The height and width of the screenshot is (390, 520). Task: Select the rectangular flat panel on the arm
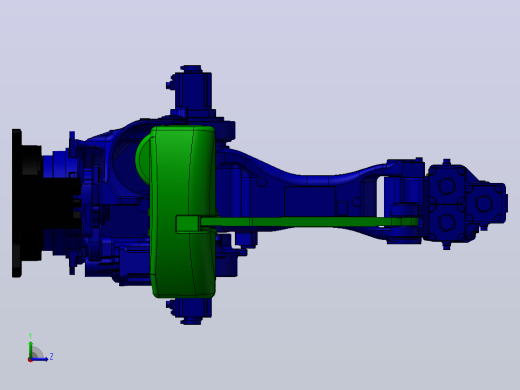coord(310,201)
